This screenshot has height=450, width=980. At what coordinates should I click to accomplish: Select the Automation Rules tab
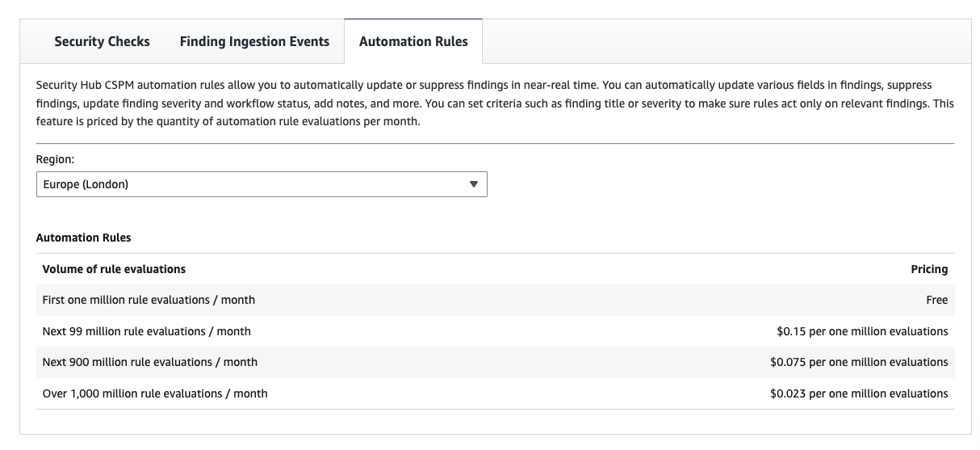[x=413, y=41]
